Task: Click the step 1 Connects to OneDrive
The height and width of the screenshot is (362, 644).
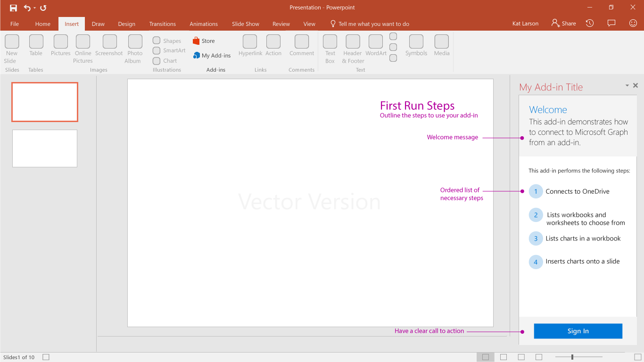Action: coord(569,191)
